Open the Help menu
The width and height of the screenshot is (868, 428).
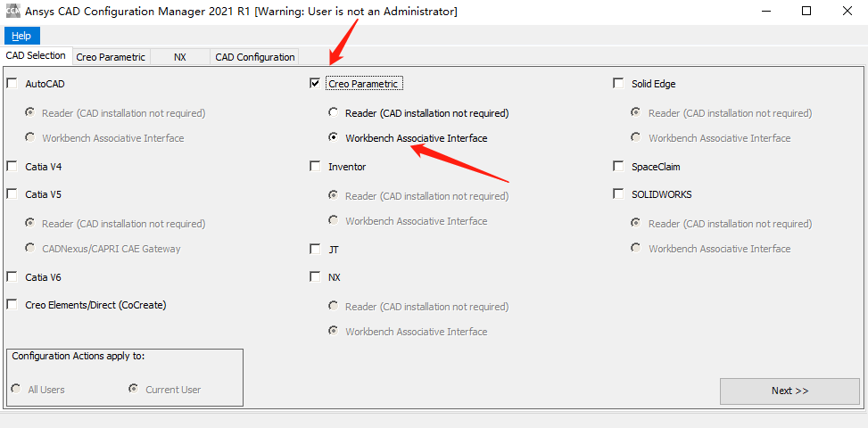[21, 36]
